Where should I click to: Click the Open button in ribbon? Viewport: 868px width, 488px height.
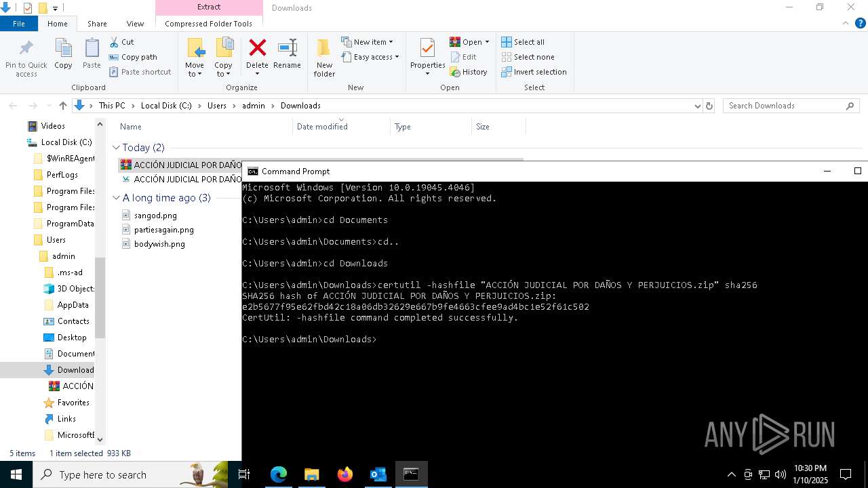click(x=469, y=42)
